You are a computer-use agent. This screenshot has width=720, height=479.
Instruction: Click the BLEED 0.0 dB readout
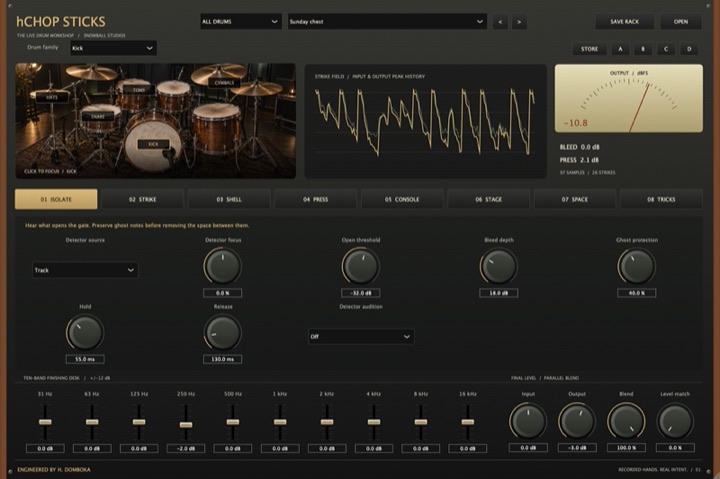[579, 147]
